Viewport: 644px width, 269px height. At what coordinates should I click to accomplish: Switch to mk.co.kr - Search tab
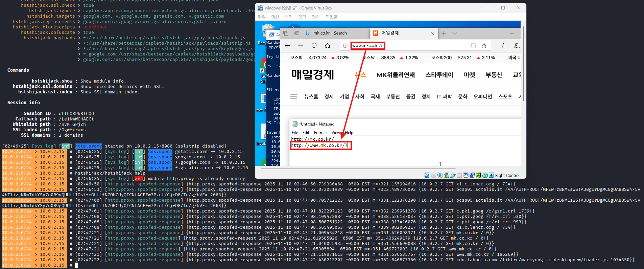pos(336,33)
